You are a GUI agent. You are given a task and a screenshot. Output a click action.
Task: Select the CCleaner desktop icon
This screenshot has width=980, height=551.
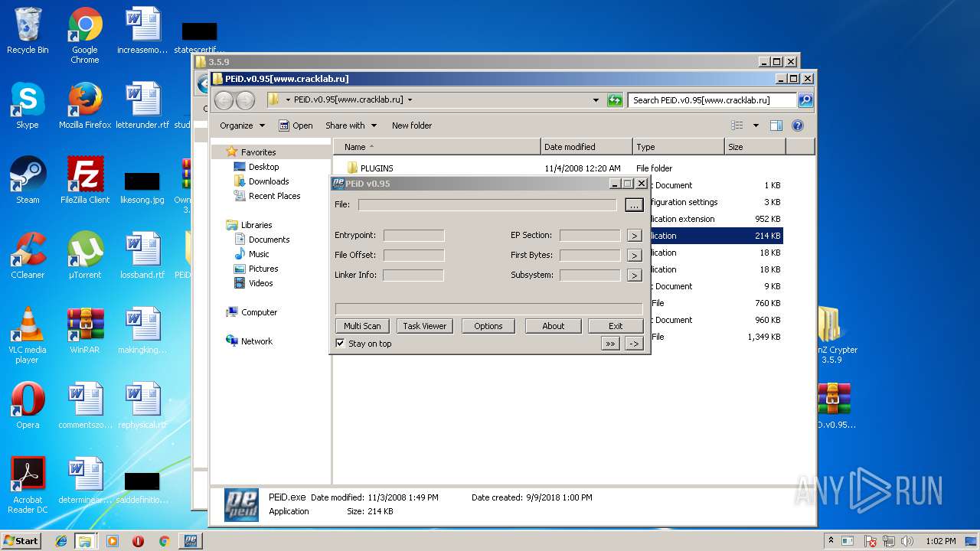28,256
